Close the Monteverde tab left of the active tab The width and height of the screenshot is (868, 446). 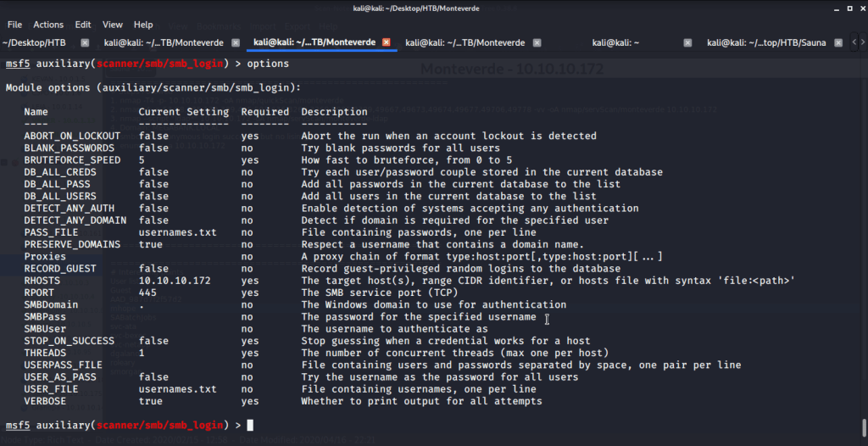tap(236, 42)
